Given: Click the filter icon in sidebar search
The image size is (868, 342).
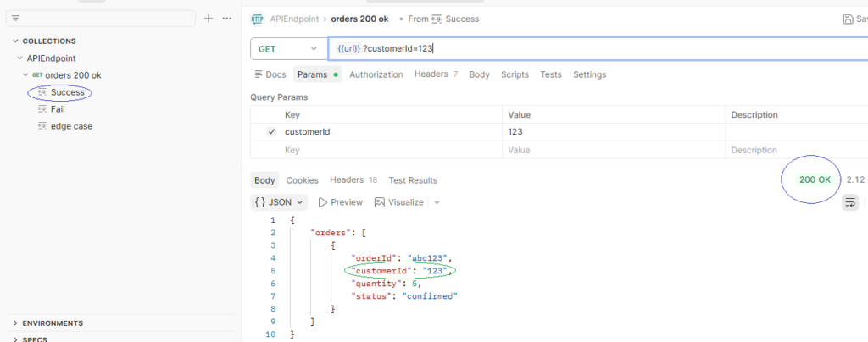Looking at the screenshot, I should click(x=15, y=19).
